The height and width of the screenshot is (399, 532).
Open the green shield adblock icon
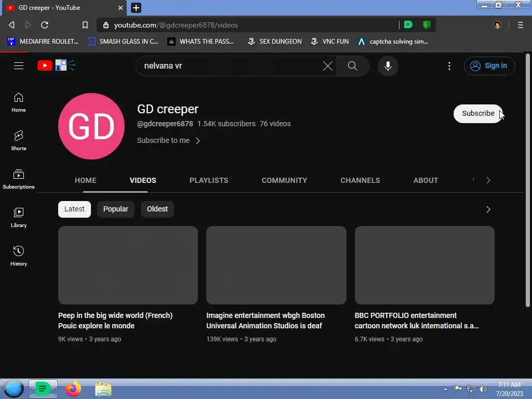coord(427,24)
